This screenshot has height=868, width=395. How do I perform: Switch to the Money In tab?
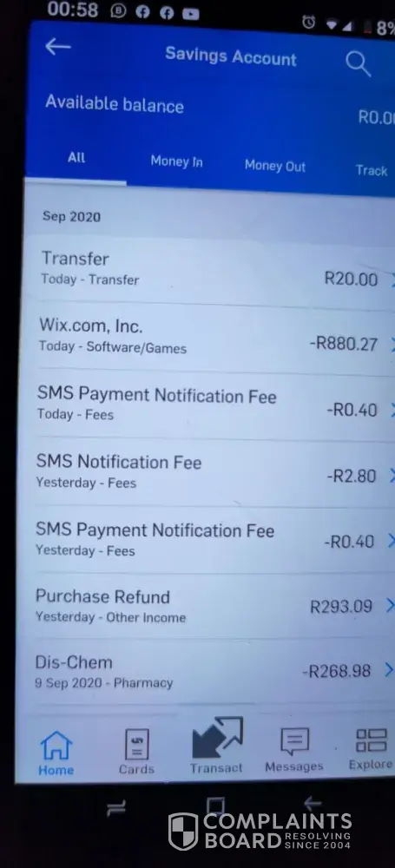coord(177,161)
